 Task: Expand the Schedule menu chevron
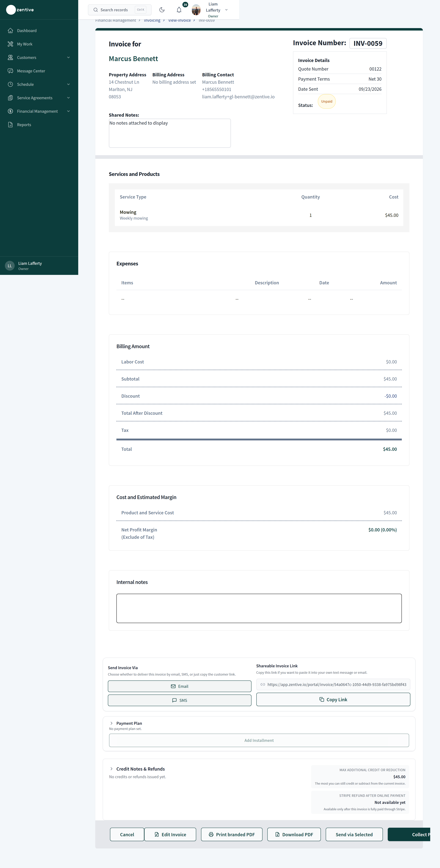(x=68, y=85)
